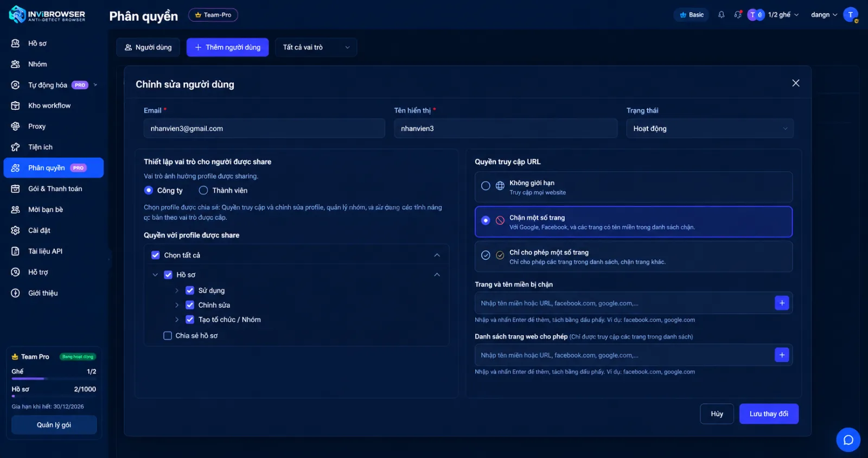Select the Công ty role radio button

tap(149, 190)
